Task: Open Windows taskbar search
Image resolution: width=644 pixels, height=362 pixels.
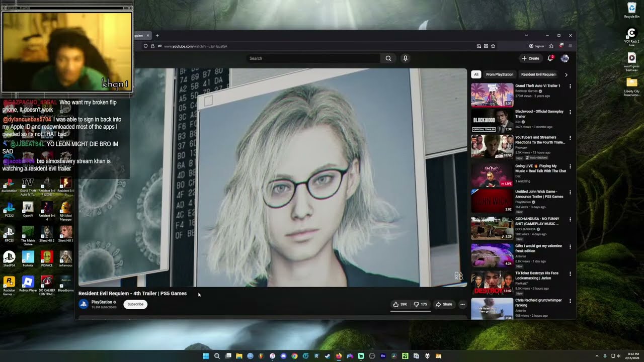Action: 217,356
